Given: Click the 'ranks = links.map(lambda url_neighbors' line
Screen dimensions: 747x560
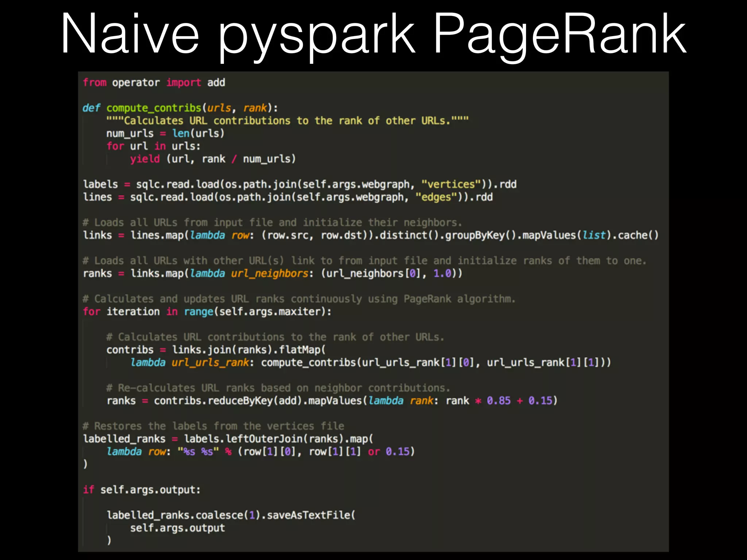Looking at the screenshot, I should pyautogui.click(x=272, y=273).
